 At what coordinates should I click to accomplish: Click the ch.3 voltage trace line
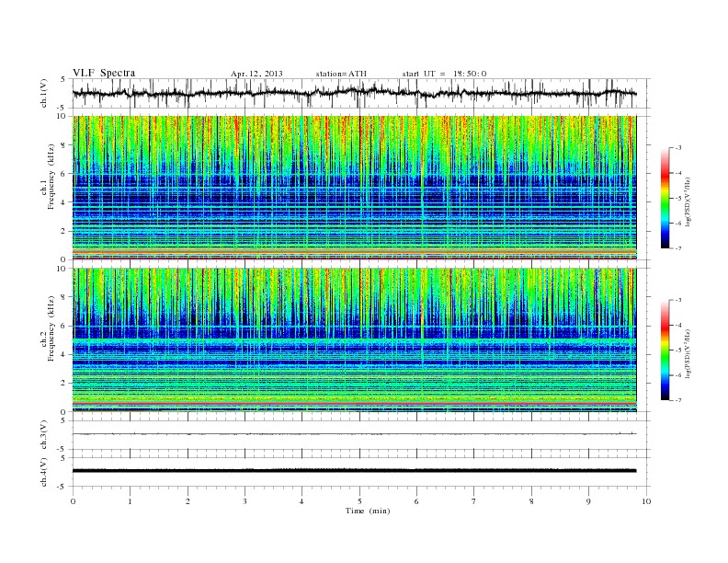(x=355, y=434)
